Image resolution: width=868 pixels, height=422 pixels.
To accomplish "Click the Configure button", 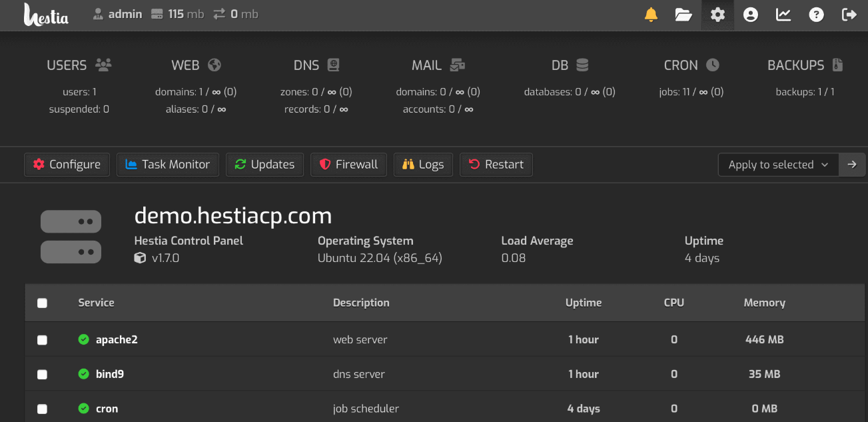I will (67, 165).
